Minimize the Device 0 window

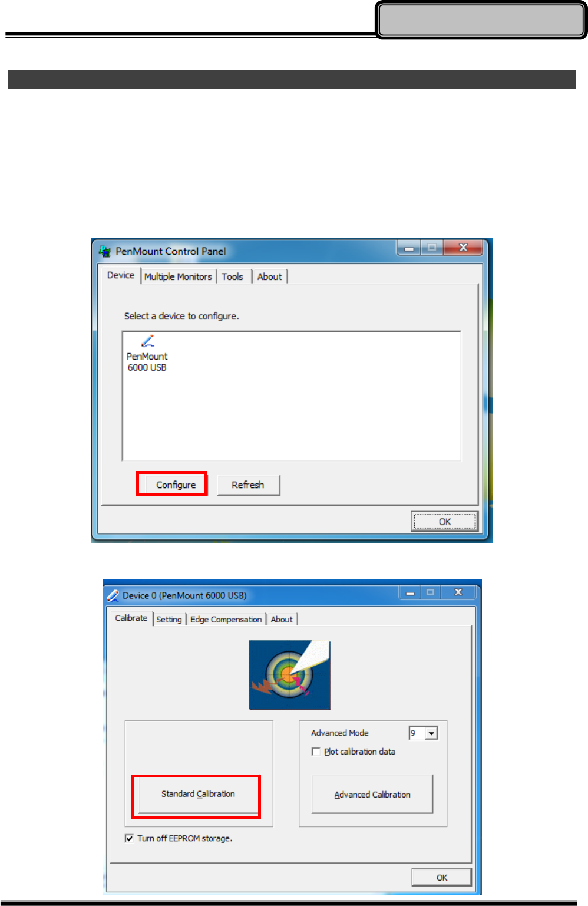click(x=410, y=592)
